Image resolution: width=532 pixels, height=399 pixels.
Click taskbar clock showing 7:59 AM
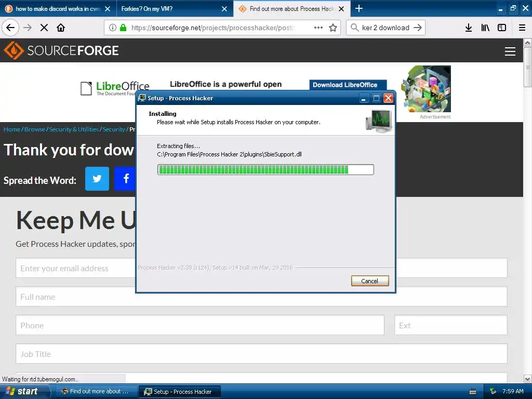click(x=513, y=391)
